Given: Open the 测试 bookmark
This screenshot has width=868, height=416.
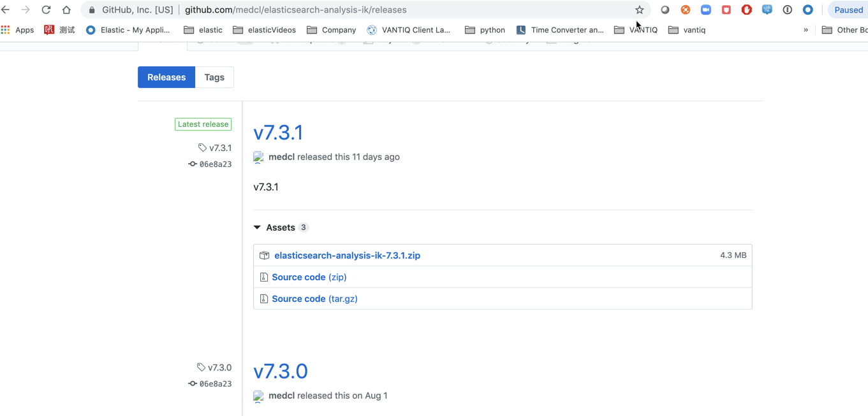Looking at the screenshot, I should click(59, 30).
